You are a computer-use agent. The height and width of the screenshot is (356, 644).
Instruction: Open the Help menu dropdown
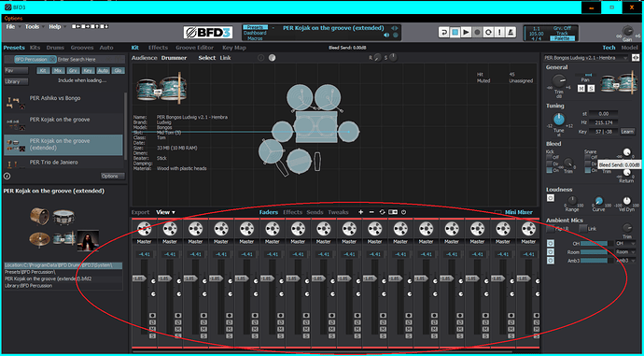point(57,27)
